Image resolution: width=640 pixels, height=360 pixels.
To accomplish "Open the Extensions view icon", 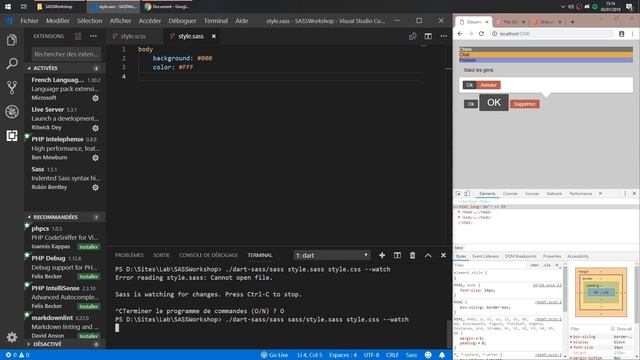I will [x=12, y=136].
